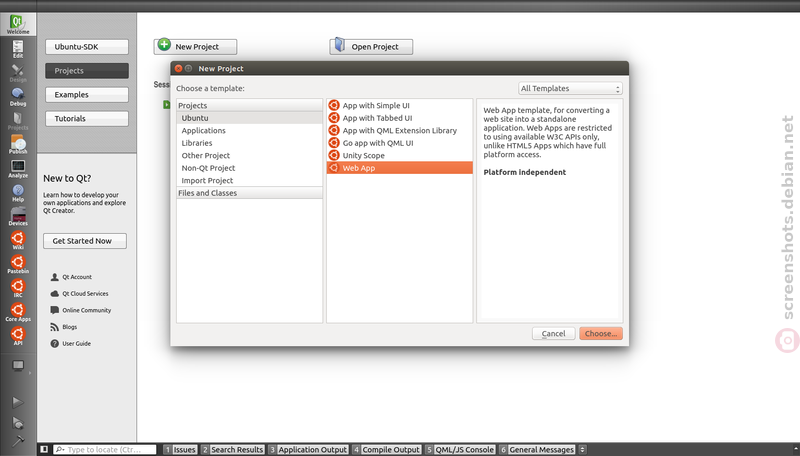
Task: Select Import Project category
Action: pyautogui.click(x=249, y=181)
